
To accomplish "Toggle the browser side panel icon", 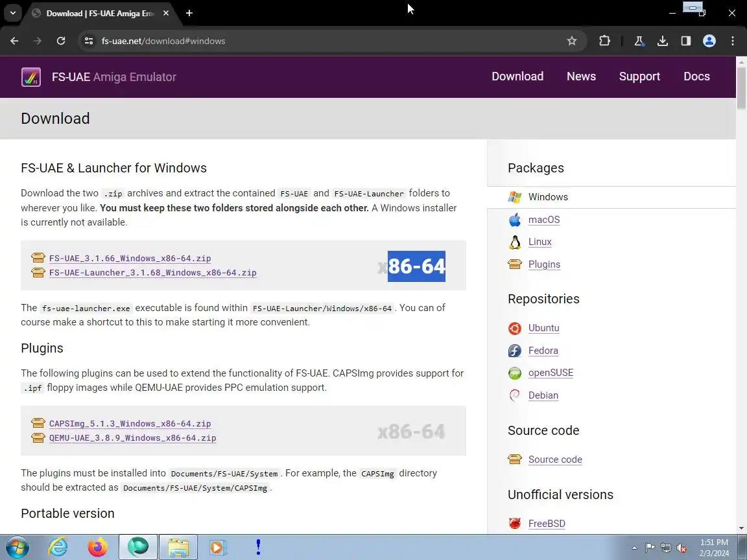I will pos(686,41).
